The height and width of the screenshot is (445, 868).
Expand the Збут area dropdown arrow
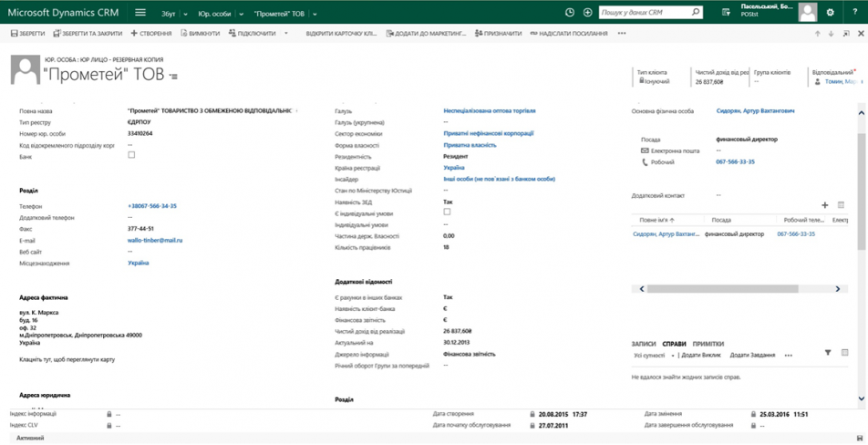(185, 14)
